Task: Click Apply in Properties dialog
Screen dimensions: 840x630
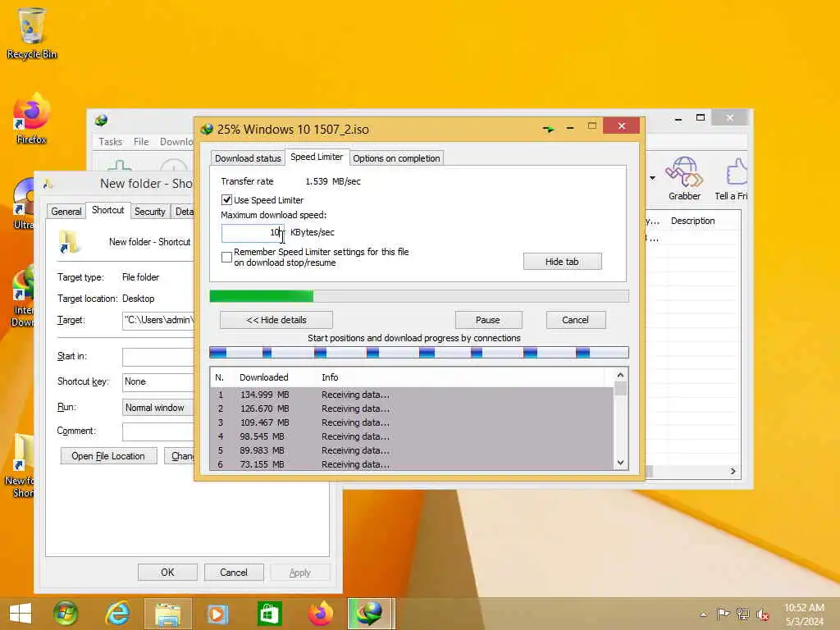Action: click(300, 572)
